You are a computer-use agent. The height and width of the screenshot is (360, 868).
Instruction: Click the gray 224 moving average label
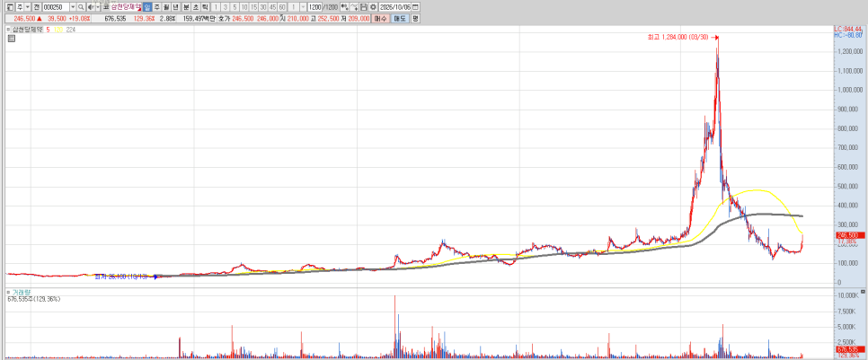pos(70,30)
